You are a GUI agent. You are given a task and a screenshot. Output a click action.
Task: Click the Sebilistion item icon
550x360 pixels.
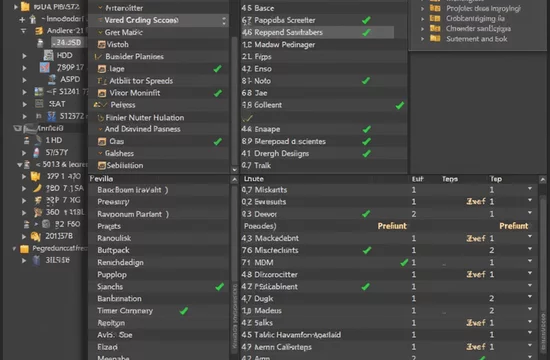pos(102,166)
